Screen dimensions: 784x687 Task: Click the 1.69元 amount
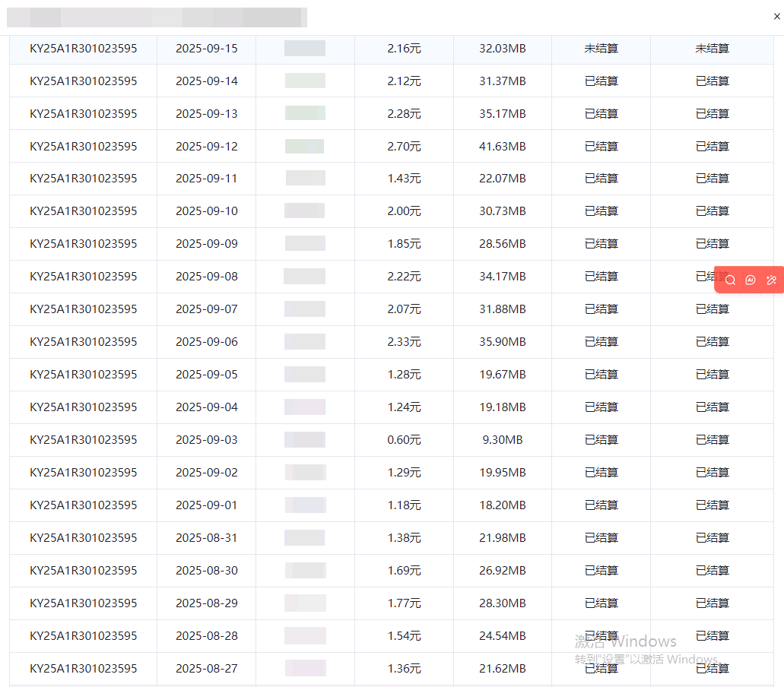tap(404, 571)
